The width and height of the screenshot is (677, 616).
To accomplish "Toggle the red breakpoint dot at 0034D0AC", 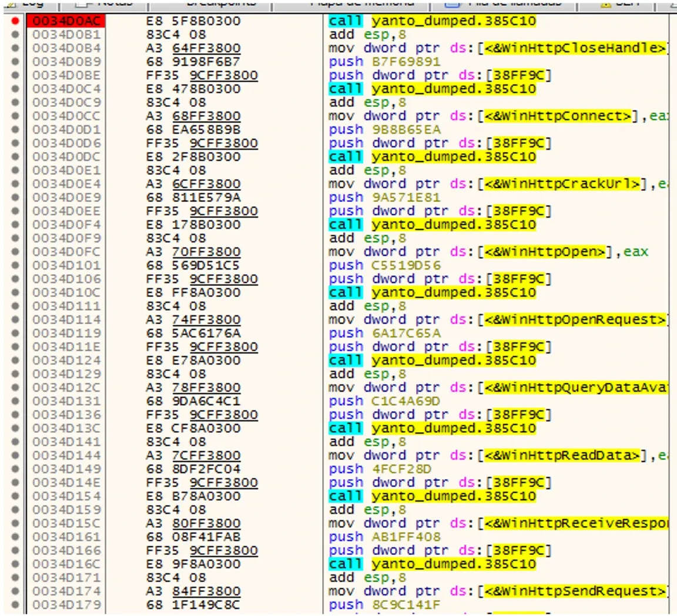I will pos(15,21).
